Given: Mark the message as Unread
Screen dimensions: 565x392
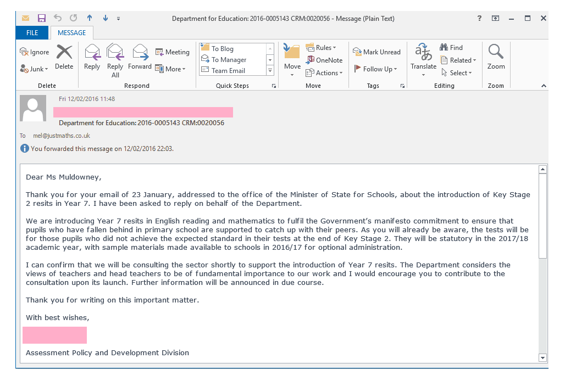Looking at the screenshot, I should coord(377,52).
